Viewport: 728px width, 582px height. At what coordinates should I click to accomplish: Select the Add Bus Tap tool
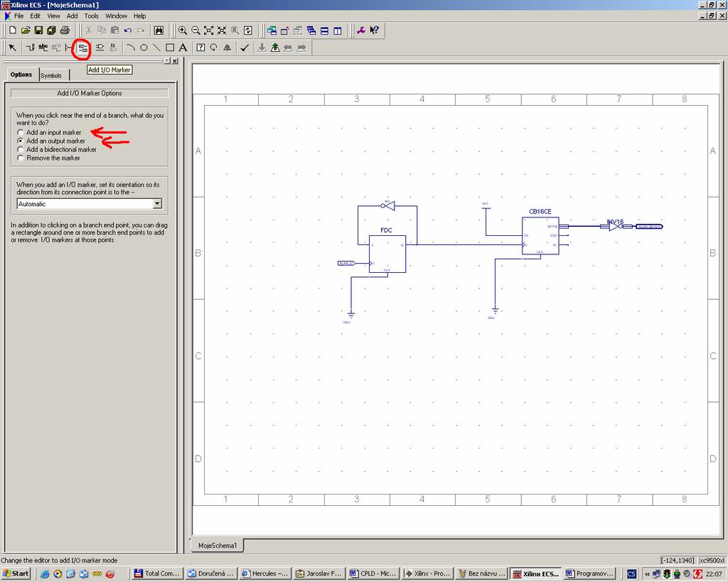(69, 48)
